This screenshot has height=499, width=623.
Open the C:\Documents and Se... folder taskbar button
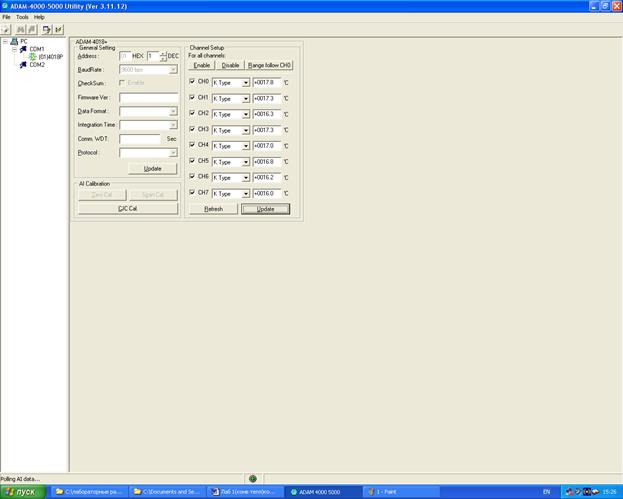[168, 492]
